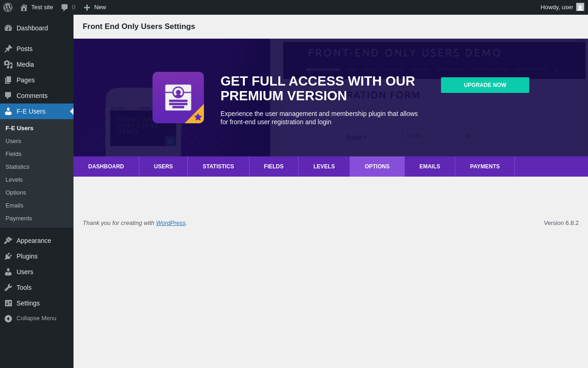Switch to the LEVELS tab
Viewport: 588px width, 368px height.
point(324,167)
